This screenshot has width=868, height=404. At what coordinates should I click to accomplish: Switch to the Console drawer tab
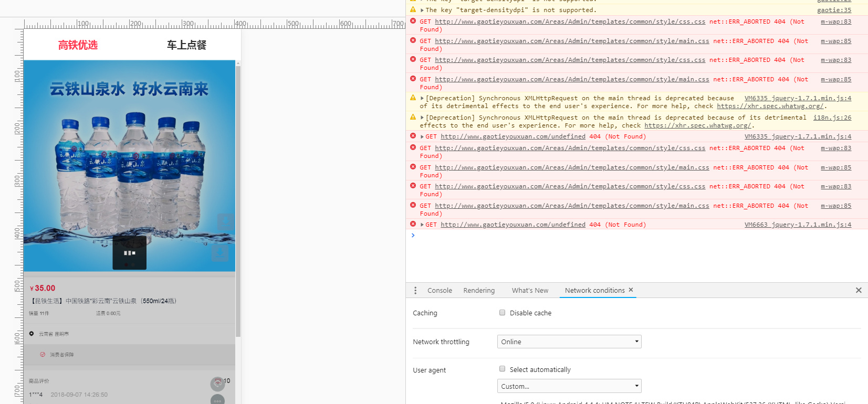[x=440, y=290]
